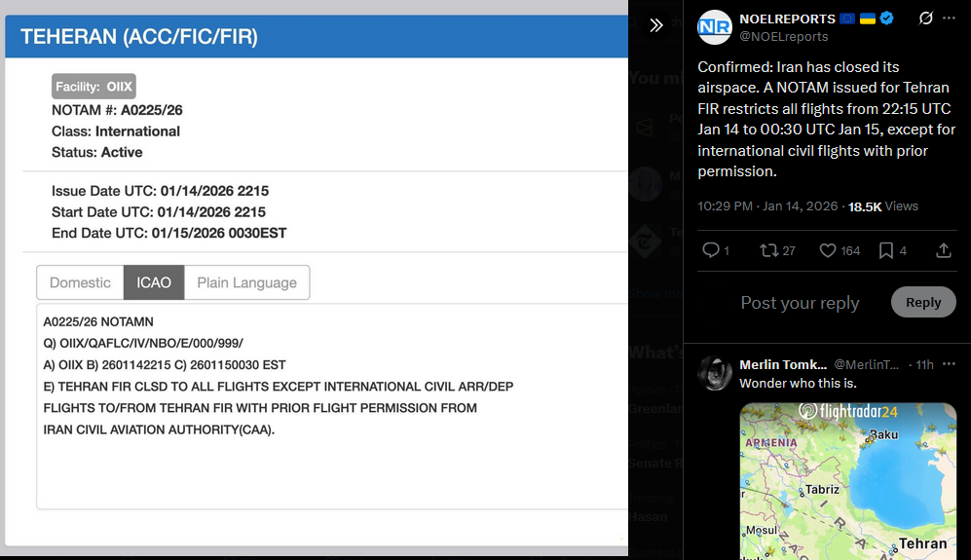971x560 pixels.
Task: Repost using the retweet icon showing 27
Action: 769,250
